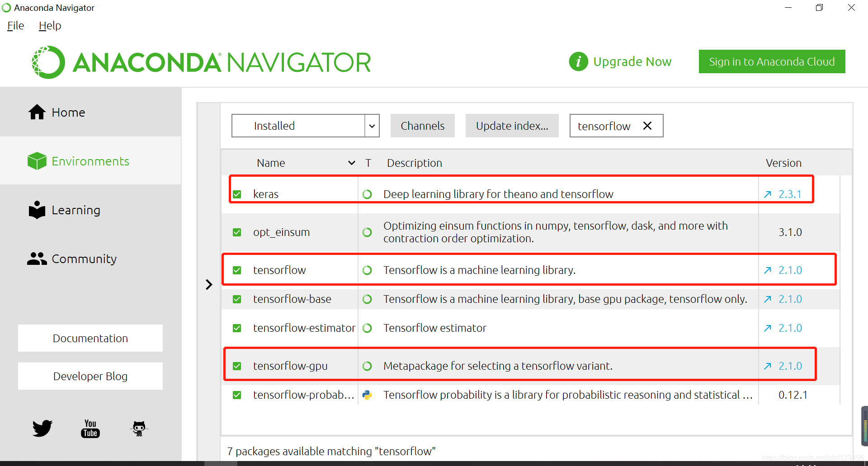Select the tensorflow-gpu package name
The width and height of the screenshot is (868, 466).
tap(290, 366)
